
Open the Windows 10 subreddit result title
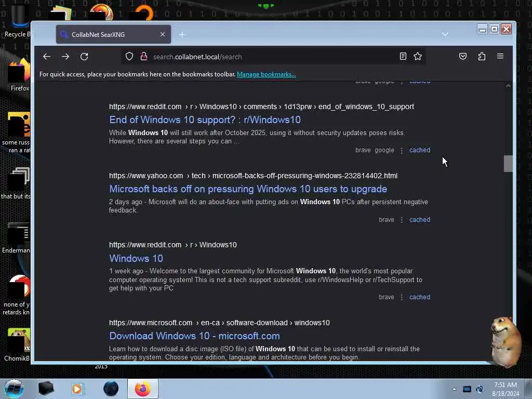(136, 259)
